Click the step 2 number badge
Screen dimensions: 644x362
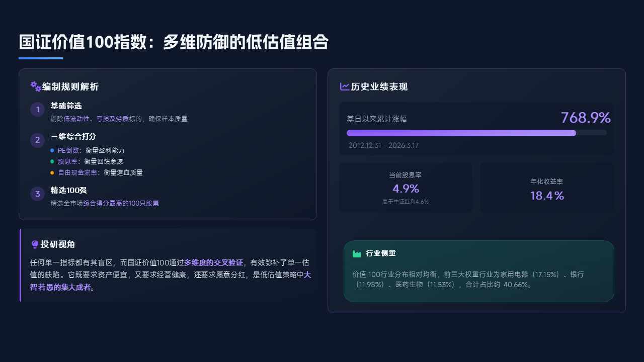[38, 140]
